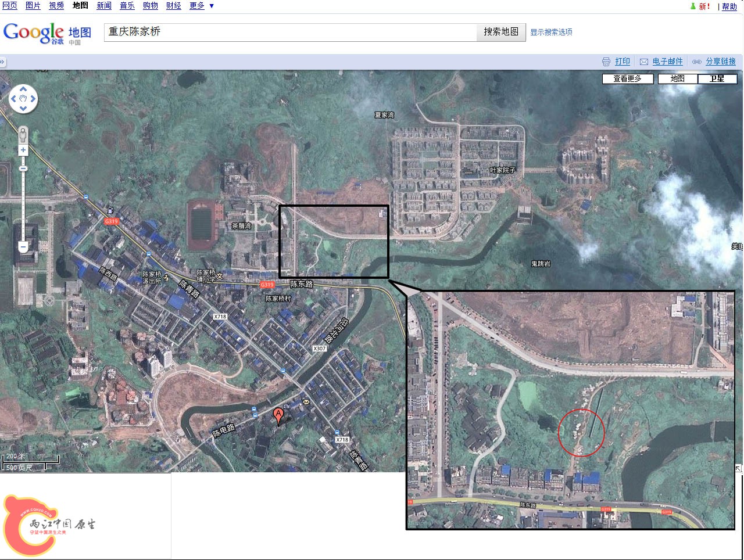Collapse the left panel with the chevron arrow
The width and height of the screenshot is (744, 560).
coord(3,62)
